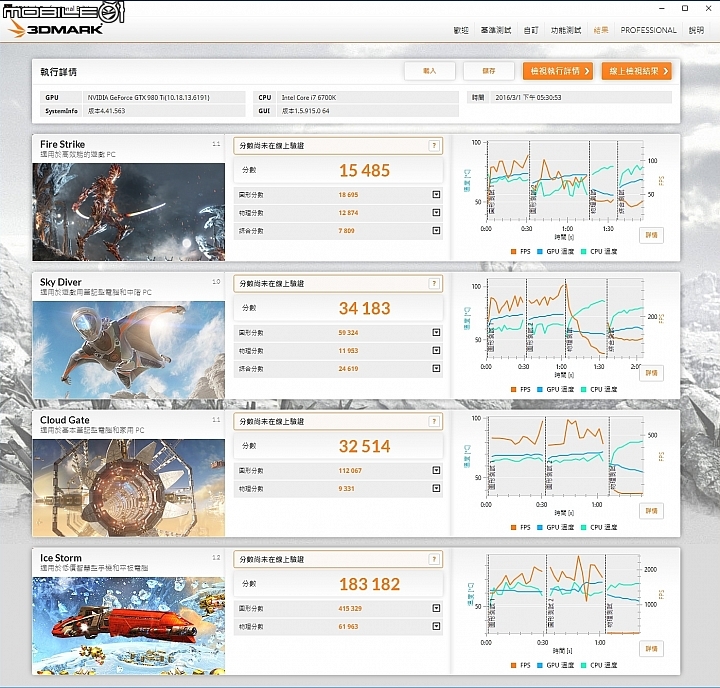The image size is (720, 688).
Task: Go to 功能測試 feature tests tab
Action: pos(566,30)
